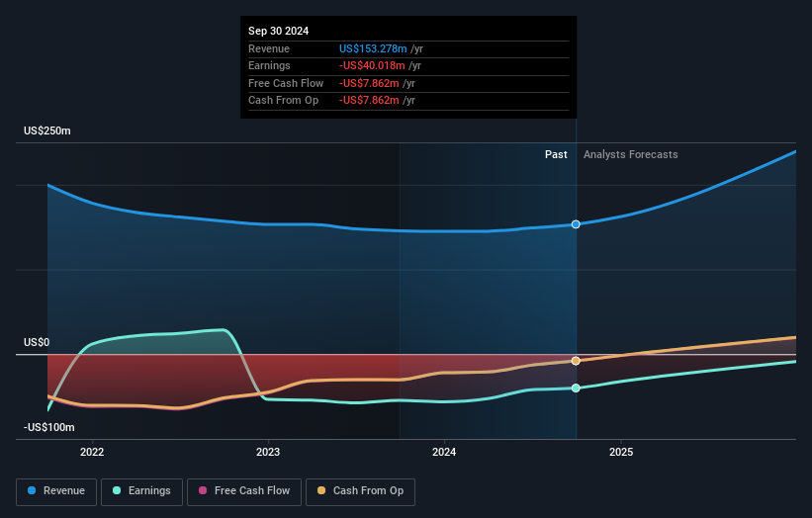Toggle the Free Cash Flow legend button
Screen dimensions: 812x518
point(244,491)
